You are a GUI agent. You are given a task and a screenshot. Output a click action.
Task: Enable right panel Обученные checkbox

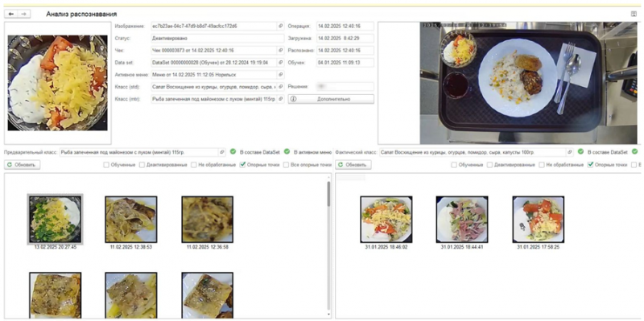coord(454,165)
